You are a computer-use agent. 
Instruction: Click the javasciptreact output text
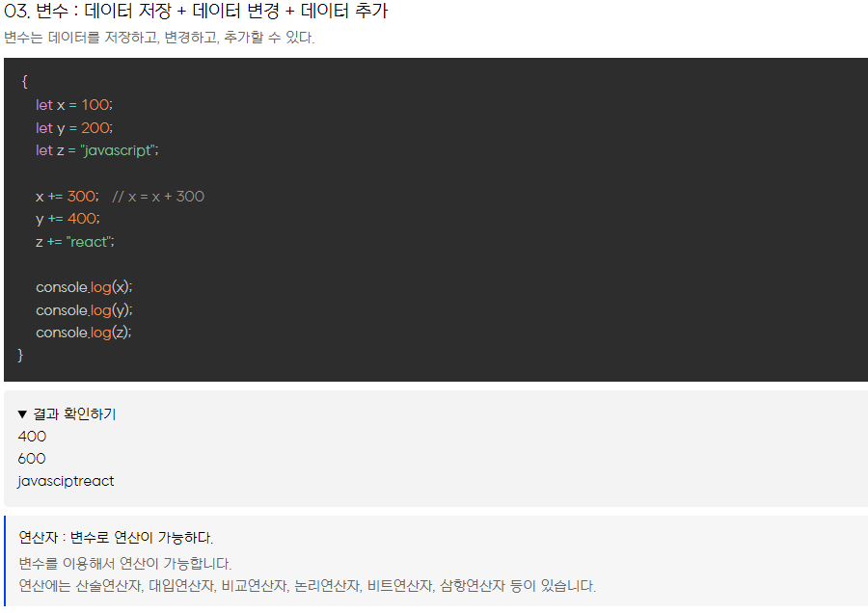pyautogui.click(x=66, y=481)
